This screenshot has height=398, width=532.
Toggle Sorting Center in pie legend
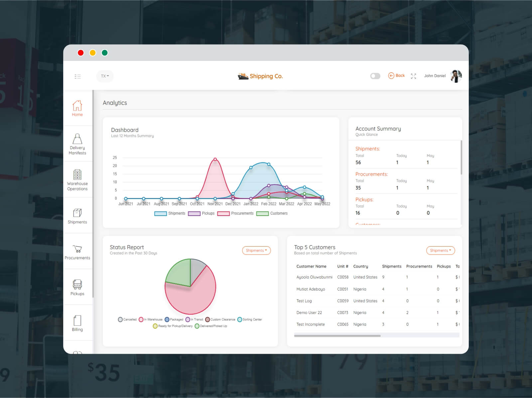[250, 319]
